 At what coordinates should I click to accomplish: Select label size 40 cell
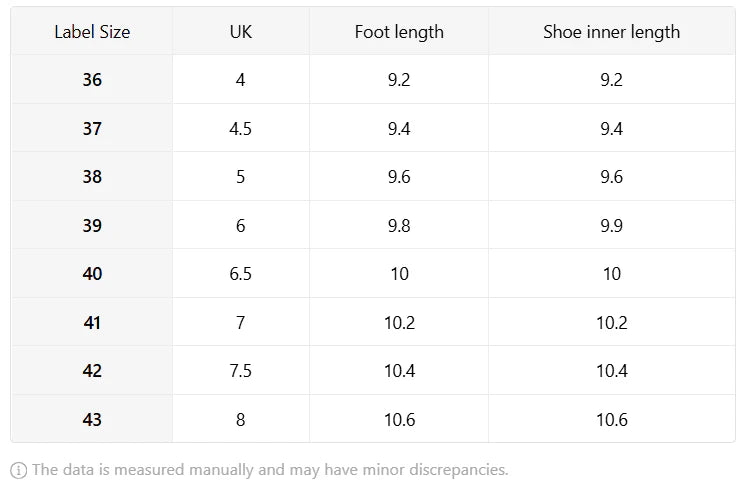click(92, 274)
